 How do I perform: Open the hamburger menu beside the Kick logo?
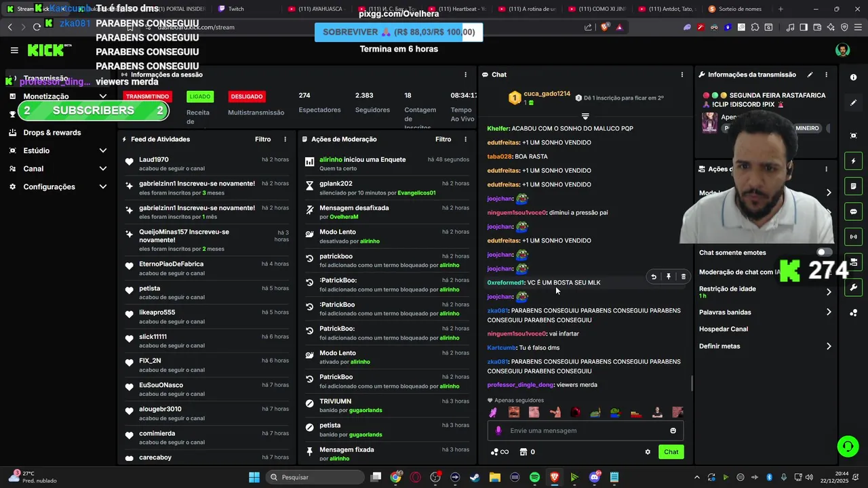coord(14,50)
